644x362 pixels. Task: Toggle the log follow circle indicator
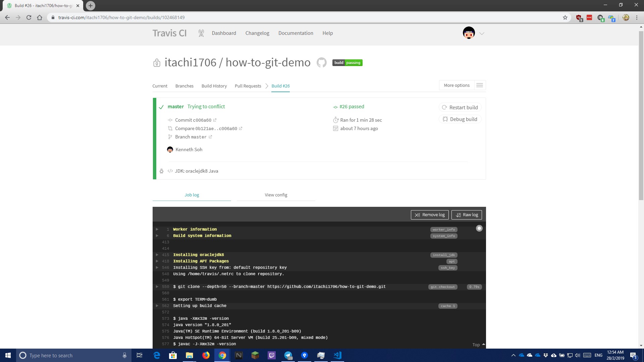tap(479, 228)
